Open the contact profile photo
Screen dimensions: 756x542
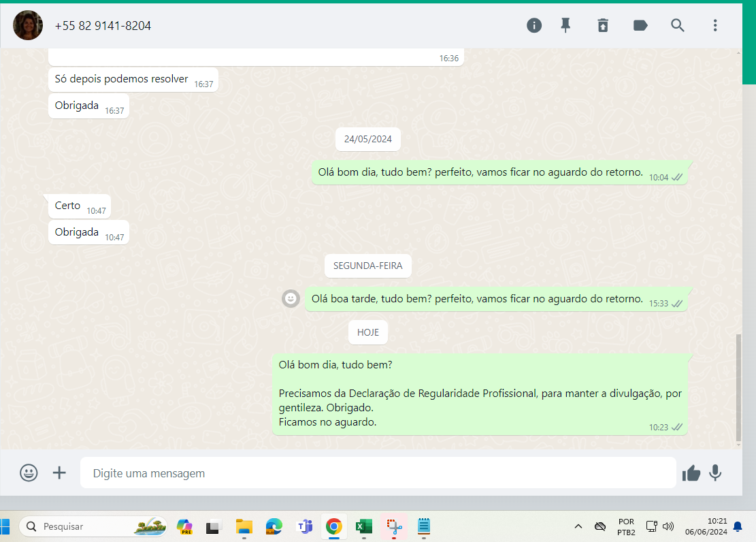(27, 25)
